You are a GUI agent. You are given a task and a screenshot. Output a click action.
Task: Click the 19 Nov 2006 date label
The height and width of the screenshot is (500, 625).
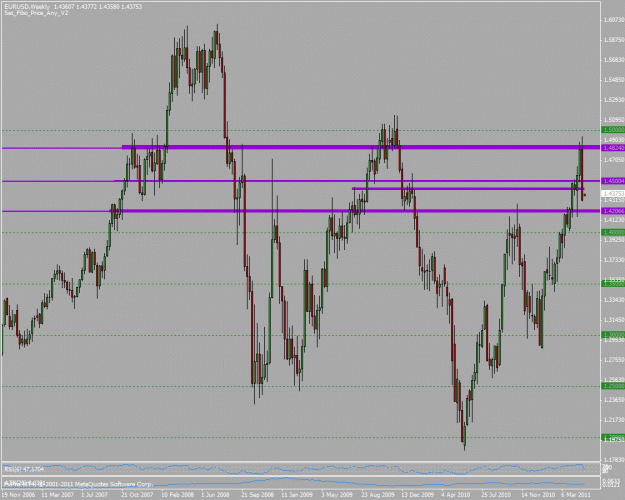(18, 495)
